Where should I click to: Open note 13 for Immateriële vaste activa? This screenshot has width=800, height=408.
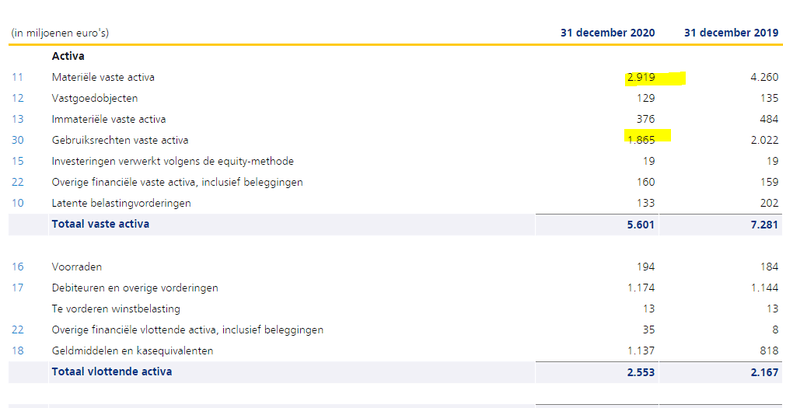[x=16, y=119]
